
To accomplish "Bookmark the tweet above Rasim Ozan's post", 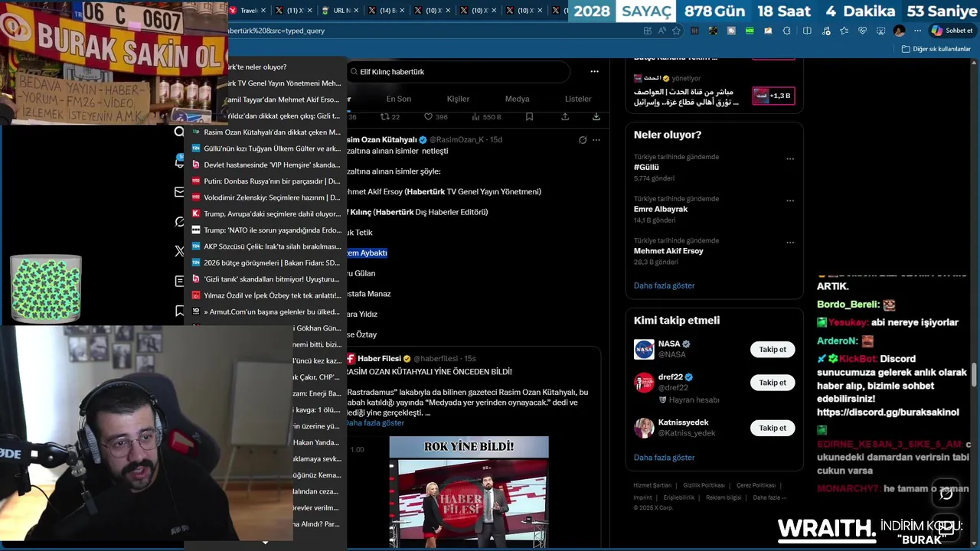I will (x=529, y=117).
